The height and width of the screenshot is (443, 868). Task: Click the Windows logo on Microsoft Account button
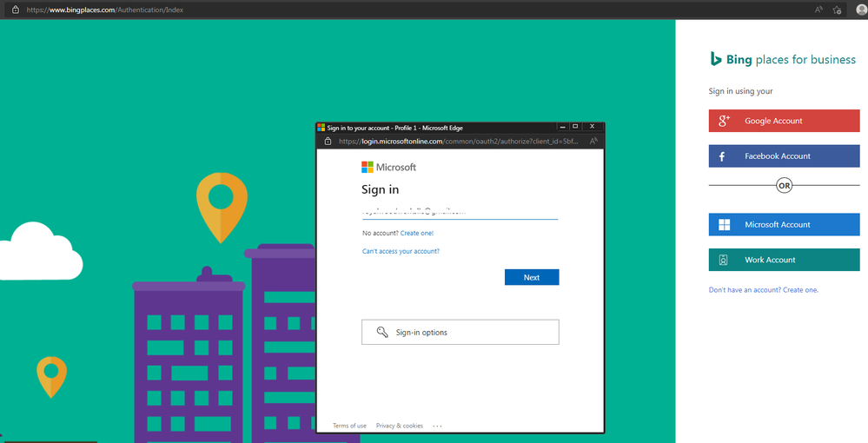tap(724, 224)
